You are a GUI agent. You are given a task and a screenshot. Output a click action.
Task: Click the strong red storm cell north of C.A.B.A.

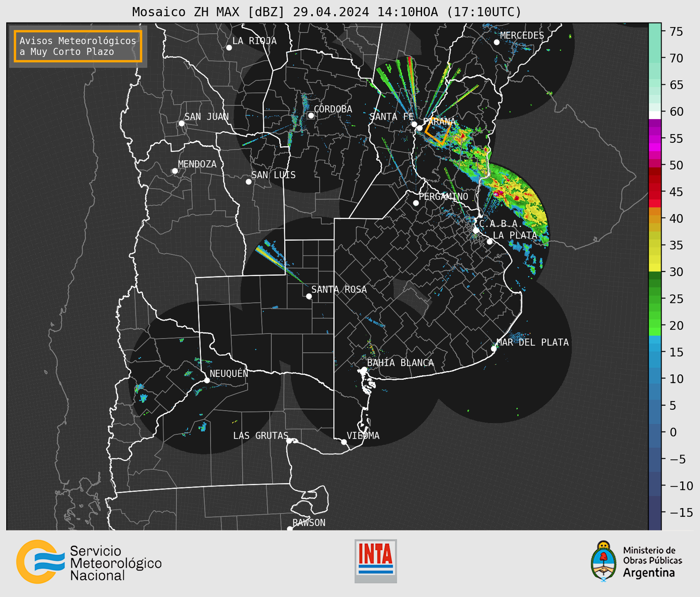(498, 193)
